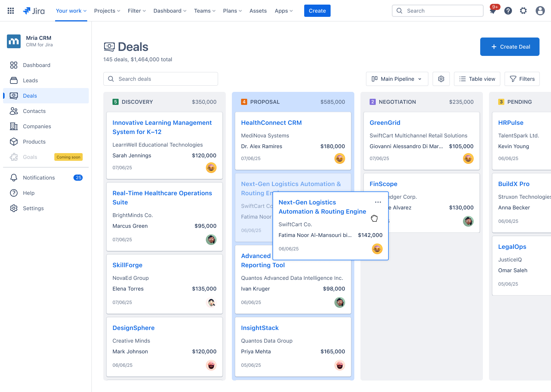Open the user profile avatar

click(x=540, y=11)
